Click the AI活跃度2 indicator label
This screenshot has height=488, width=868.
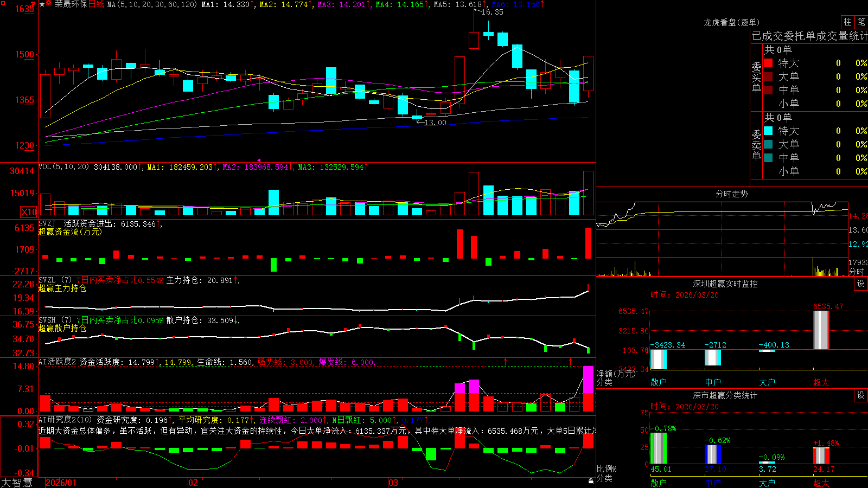58,362
